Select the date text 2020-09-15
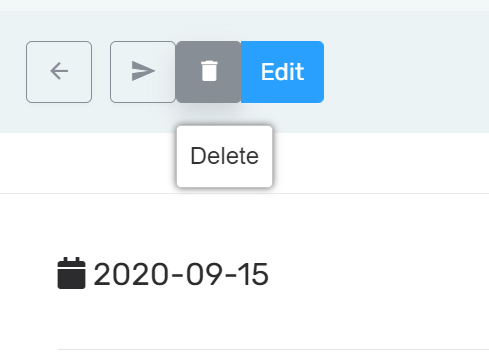Image resolution: width=489 pixels, height=361 pixels. coord(181,274)
